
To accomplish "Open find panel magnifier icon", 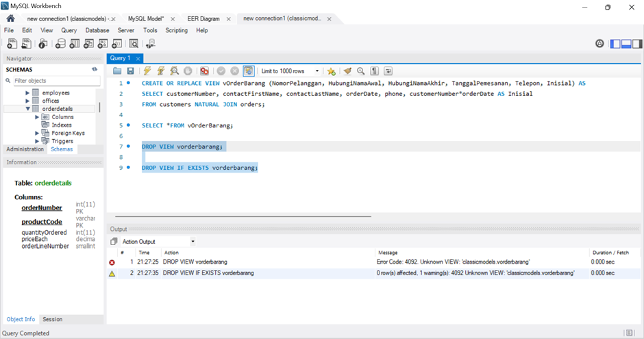I will [360, 71].
